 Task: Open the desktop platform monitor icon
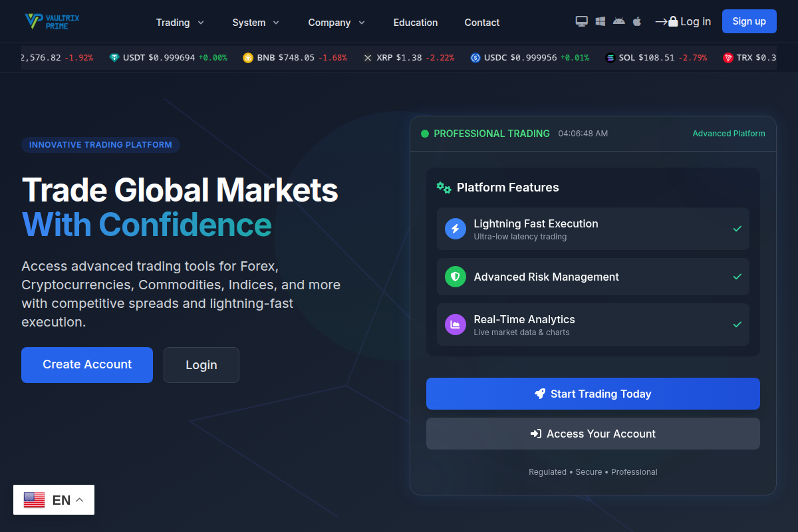click(x=582, y=21)
